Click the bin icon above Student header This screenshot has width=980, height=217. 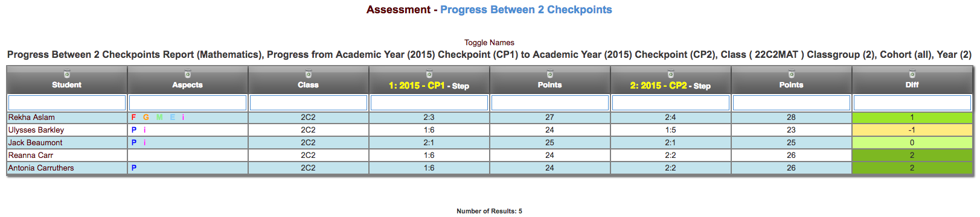(67, 74)
